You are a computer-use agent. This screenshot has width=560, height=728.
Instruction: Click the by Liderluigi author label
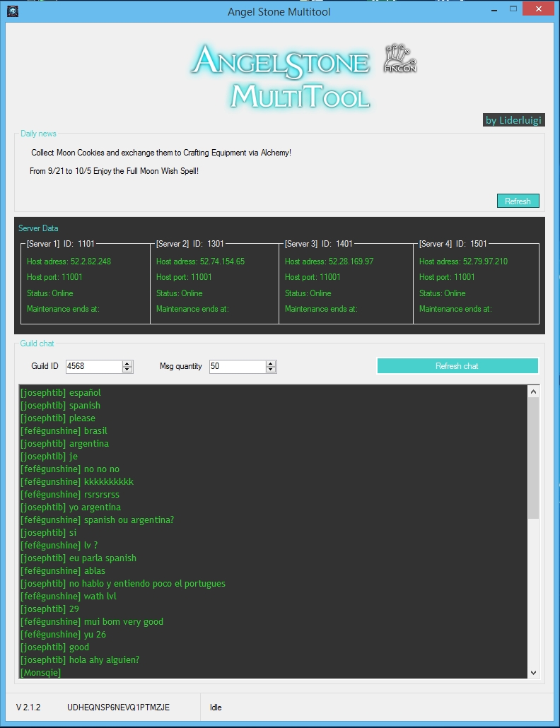514,120
